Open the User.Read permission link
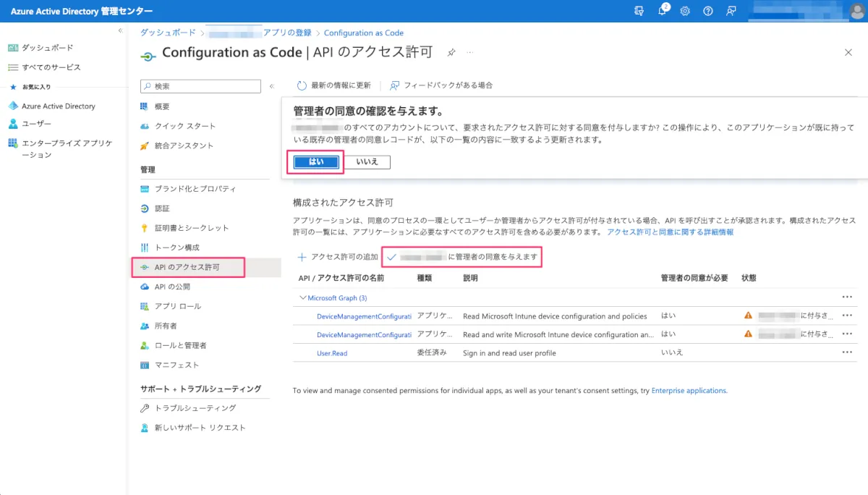Viewport: 868px width, 495px height. pos(332,353)
